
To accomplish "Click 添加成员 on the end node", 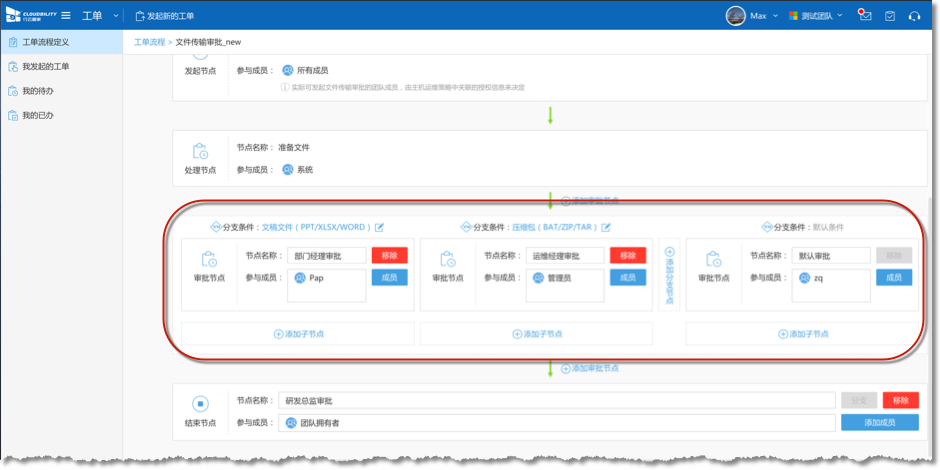I will pos(879,423).
